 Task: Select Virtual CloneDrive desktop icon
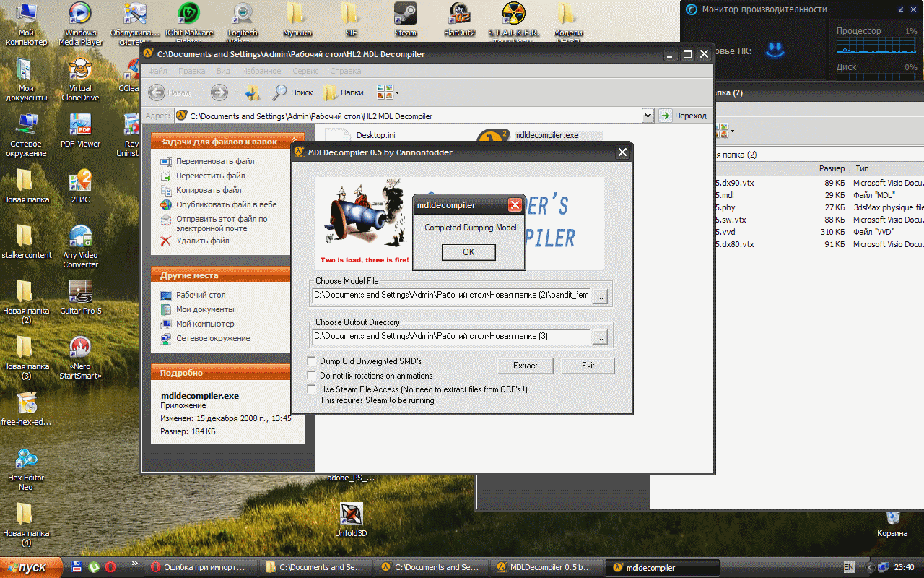[x=80, y=79]
